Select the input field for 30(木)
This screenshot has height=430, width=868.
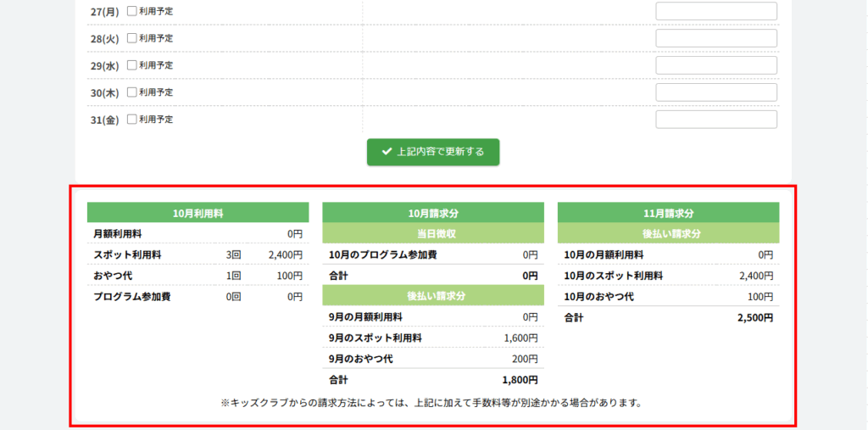coord(715,92)
